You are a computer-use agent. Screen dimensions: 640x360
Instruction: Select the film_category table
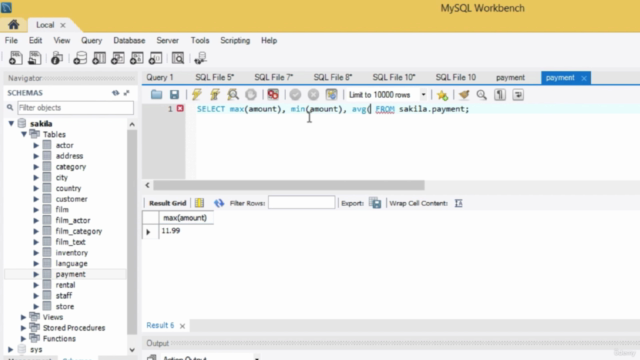pyautogui.click(x=79, y=231)
